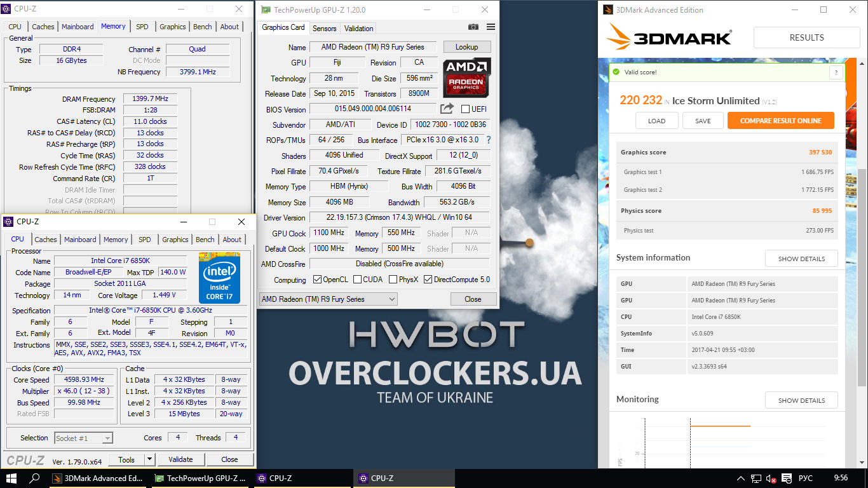Open Windows Start menu
Image resolution: width=868 pixels, height=488 pixels.
coord(11,478)
